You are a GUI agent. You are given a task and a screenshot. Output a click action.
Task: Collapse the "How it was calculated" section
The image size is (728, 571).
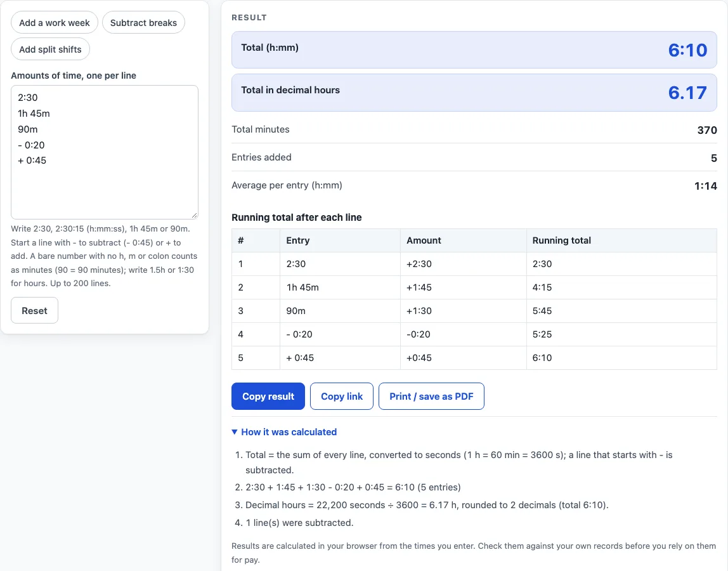pos(284,432)
